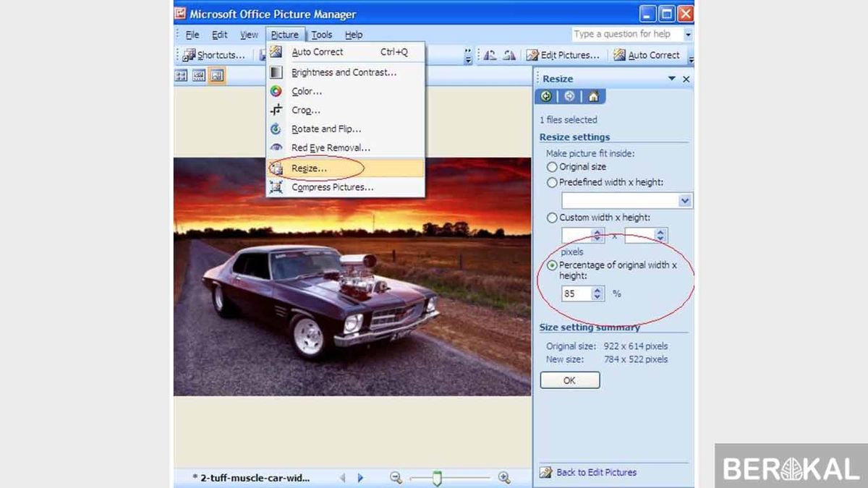Click the zoom slider handle
This screenshot has width=868, height=488.
437,478
